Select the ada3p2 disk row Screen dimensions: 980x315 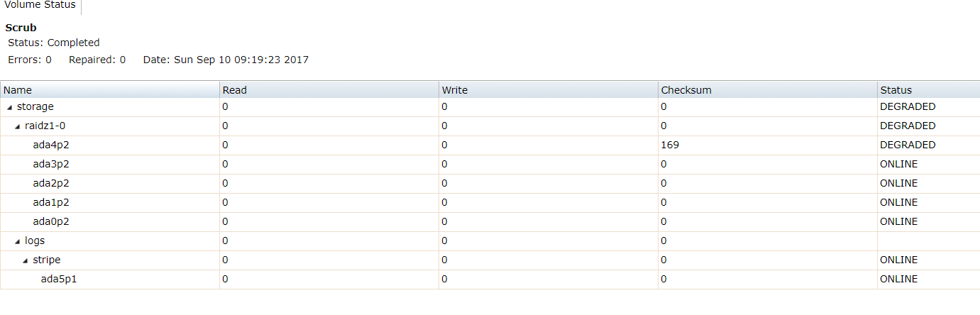tap(490, 165)
